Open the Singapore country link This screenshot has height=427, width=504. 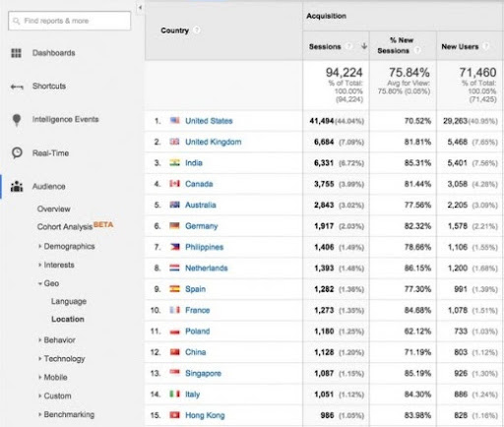(x=203, y=373)
